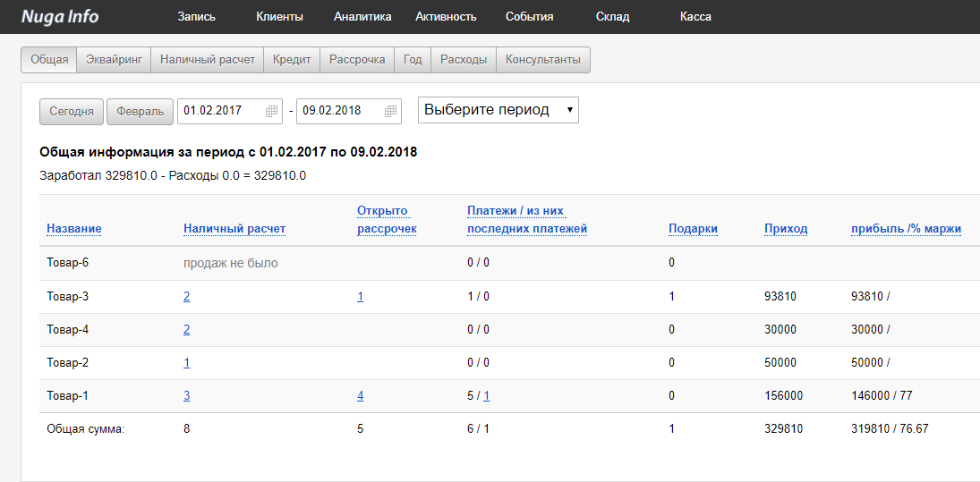Open the Аналитика menu
This screenshot has width=980, height=482.
[362, 16]
